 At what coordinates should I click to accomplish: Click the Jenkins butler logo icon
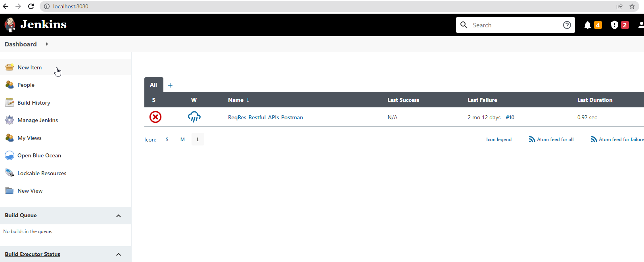point(10,25)
